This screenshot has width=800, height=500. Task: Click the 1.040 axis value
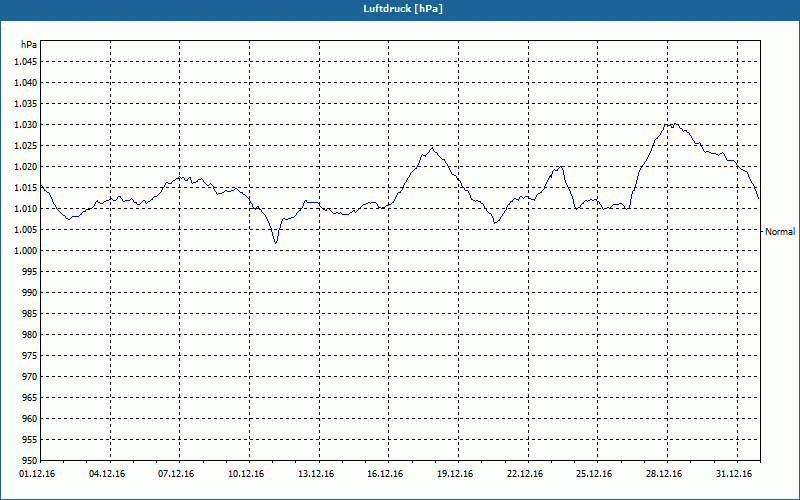[x=26, y=83]
